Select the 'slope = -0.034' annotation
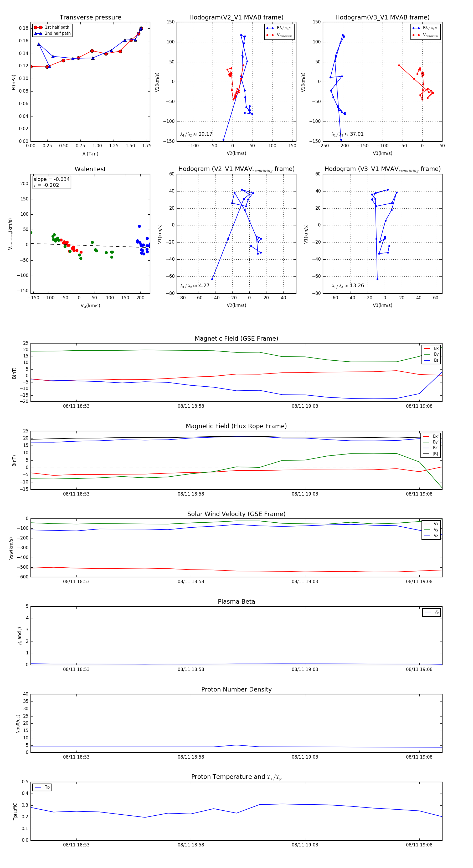The width and height of the screenshot is (473, 868). pyautogui.click(x=52, y=179)
